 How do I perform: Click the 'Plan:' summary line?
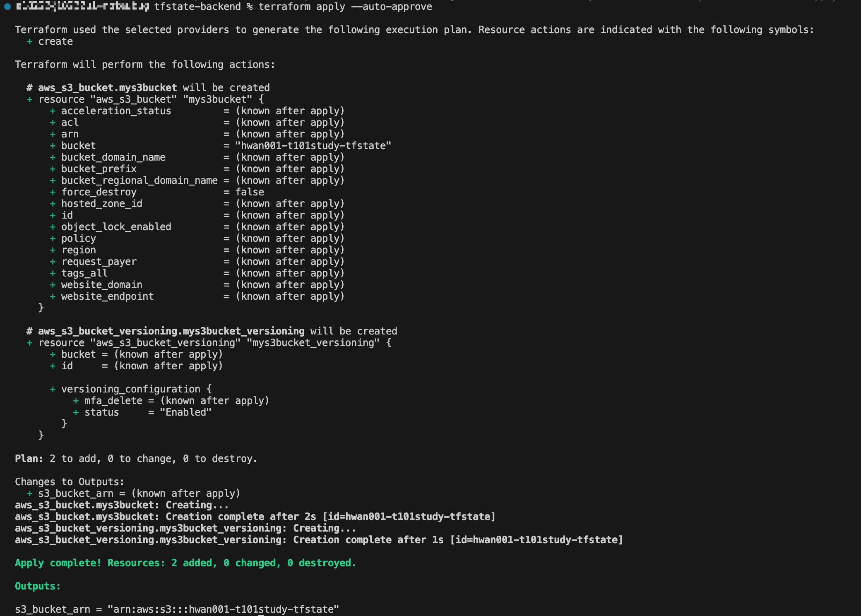click(x=136, y=459)
